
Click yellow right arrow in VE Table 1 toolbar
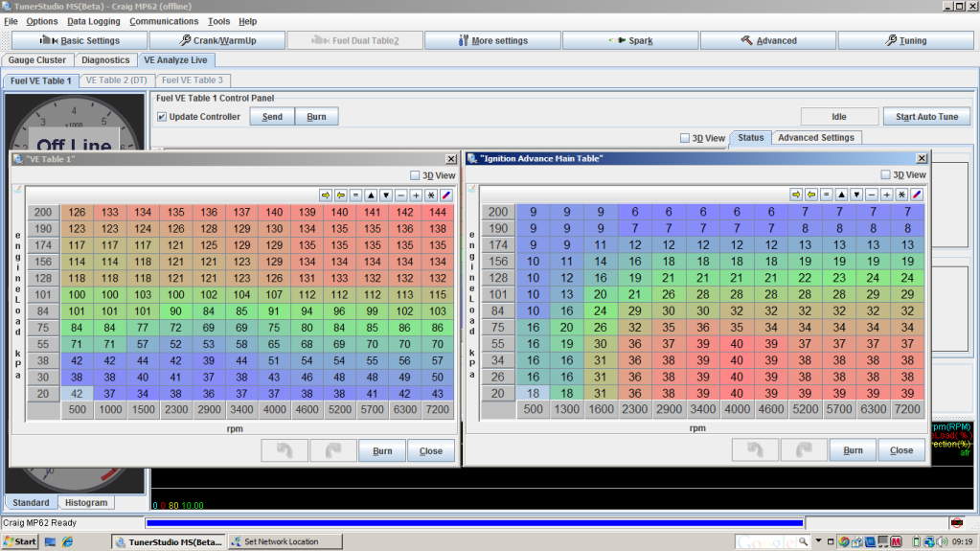(326, 195)
